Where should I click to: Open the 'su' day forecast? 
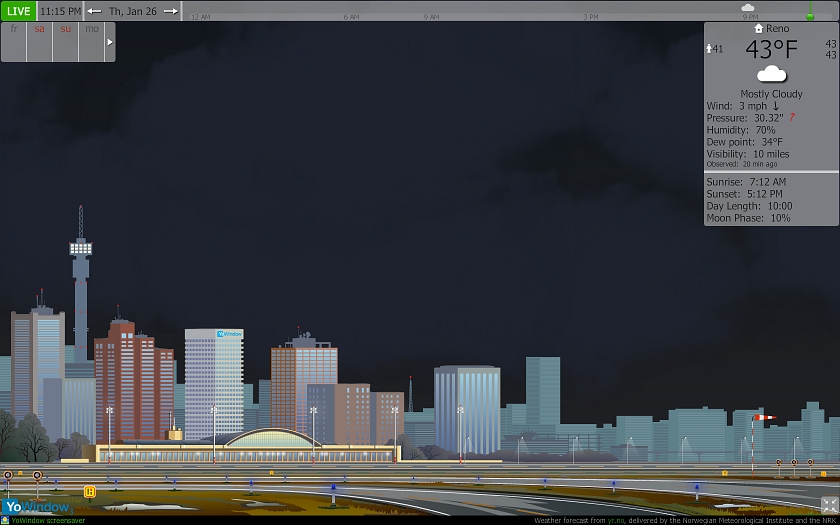coord(66,30)
